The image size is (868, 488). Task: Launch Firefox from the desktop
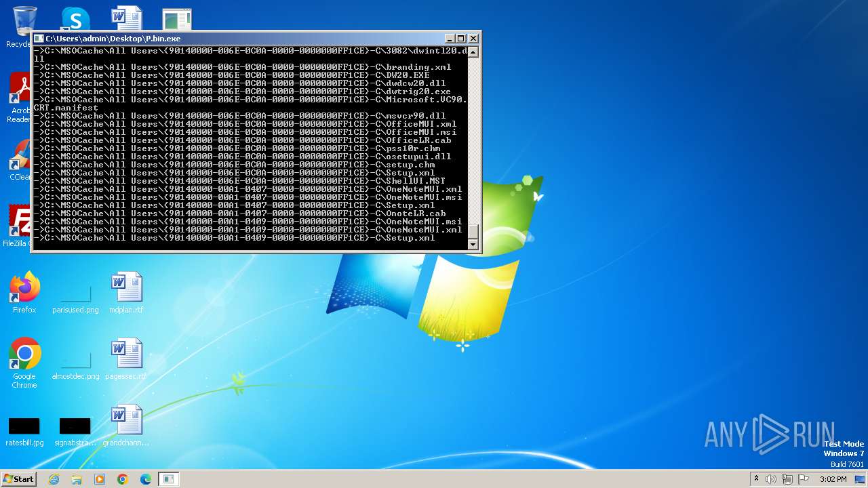(x=24, y=292)
